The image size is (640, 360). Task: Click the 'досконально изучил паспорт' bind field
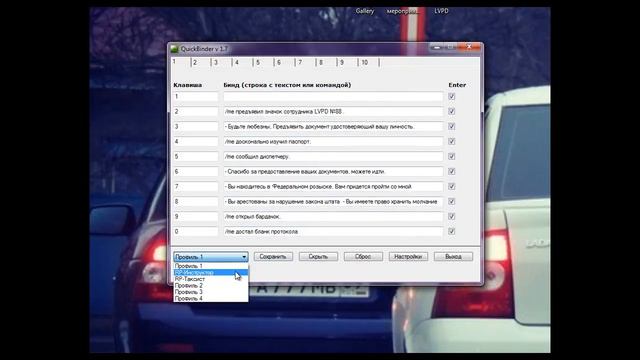pos(333,142)
